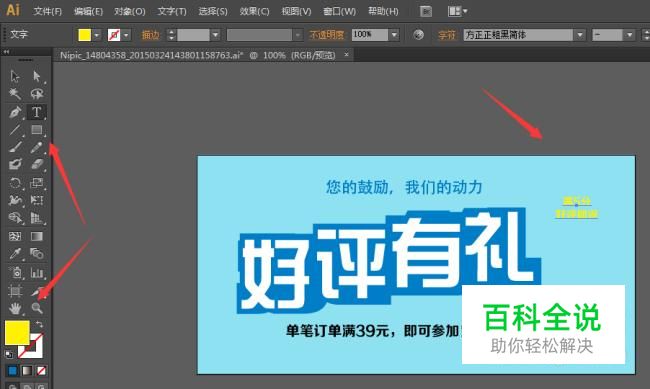Select the Mesh tool
This screenshot has width=650, height=389.
coord(15,236)
